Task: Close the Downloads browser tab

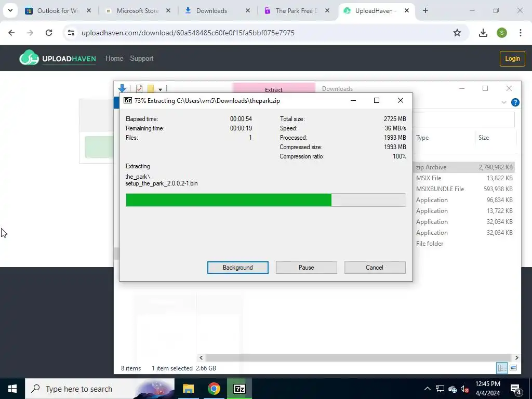Action: [x=248, y=11]
